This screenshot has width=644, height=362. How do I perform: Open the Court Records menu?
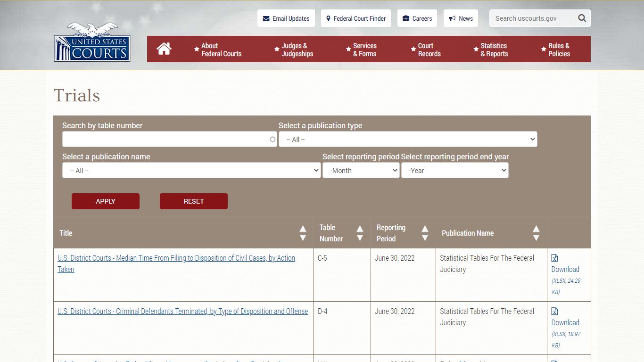pos(426,49)
